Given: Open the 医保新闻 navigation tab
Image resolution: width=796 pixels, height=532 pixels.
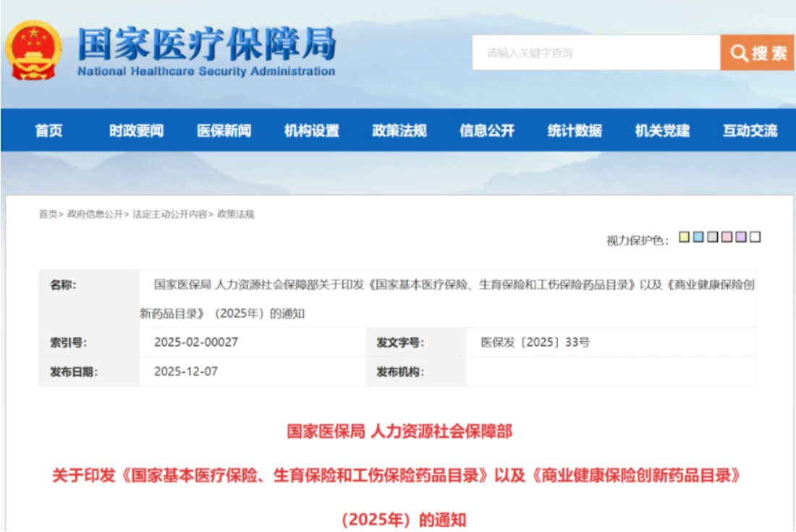Looking at the screenshot, I should pos(224,131).
